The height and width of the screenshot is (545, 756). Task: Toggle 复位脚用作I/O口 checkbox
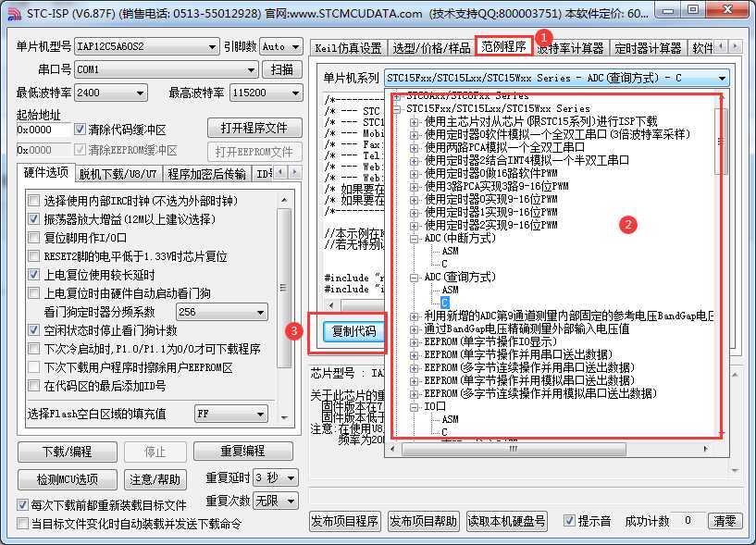[33, 238]
